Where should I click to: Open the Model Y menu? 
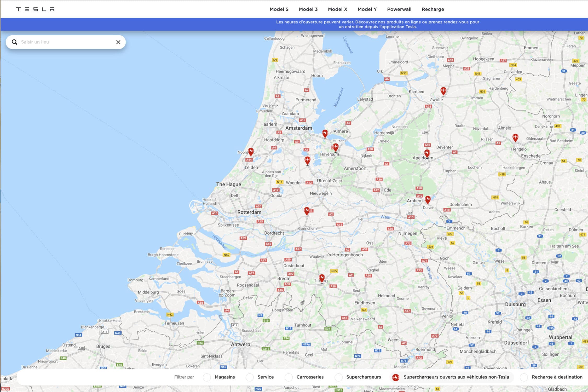coord(367,9)
